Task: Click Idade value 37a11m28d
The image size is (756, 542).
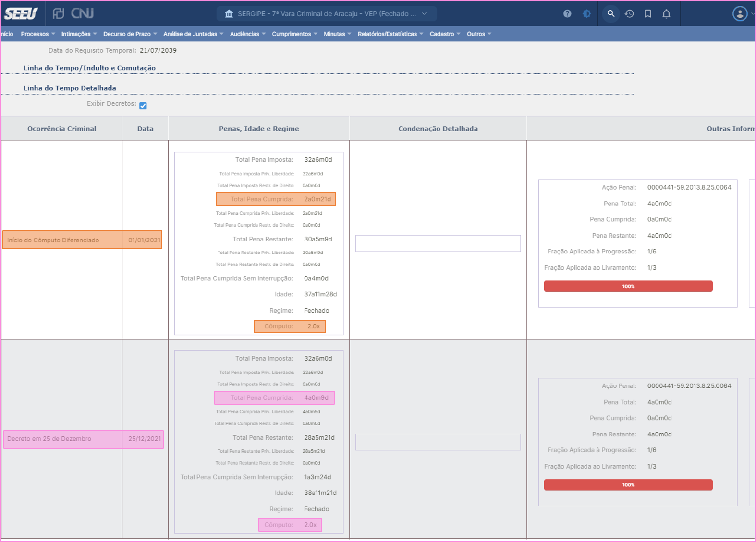Action: click(320, 294)
